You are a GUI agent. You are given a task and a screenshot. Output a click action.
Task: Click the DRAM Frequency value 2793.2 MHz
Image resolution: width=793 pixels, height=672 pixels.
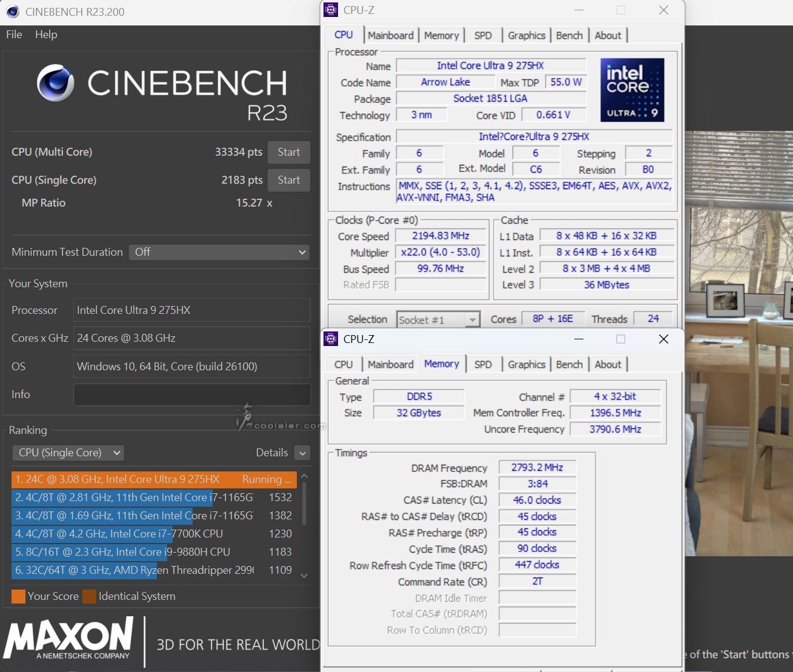point(537,467)
